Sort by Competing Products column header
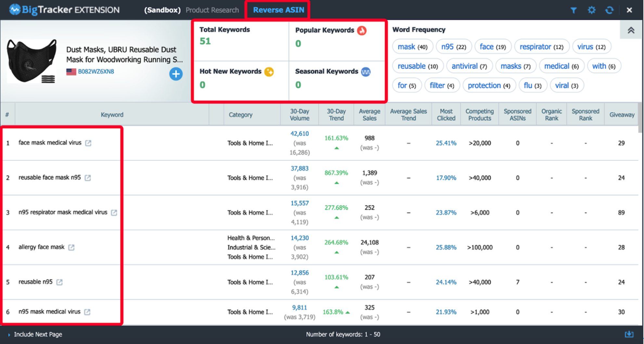This screenshot has width=644, height=344. click(x=480, y=115)
